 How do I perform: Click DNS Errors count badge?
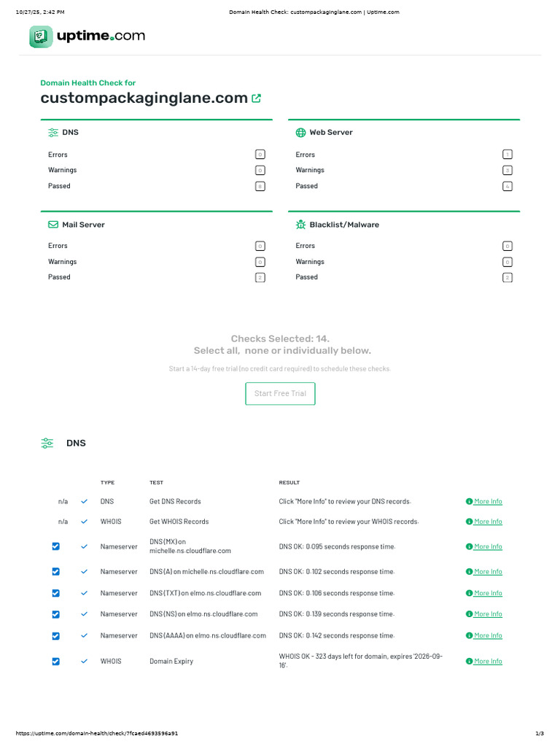tap(260, 155)
